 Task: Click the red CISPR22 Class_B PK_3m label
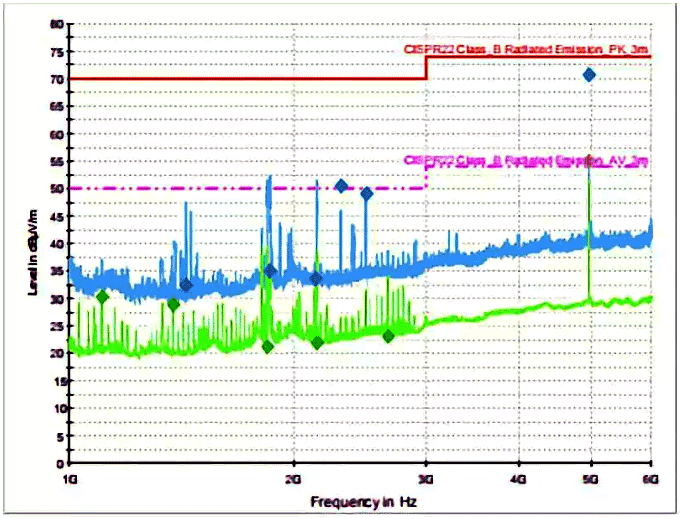tap(525, 48)
